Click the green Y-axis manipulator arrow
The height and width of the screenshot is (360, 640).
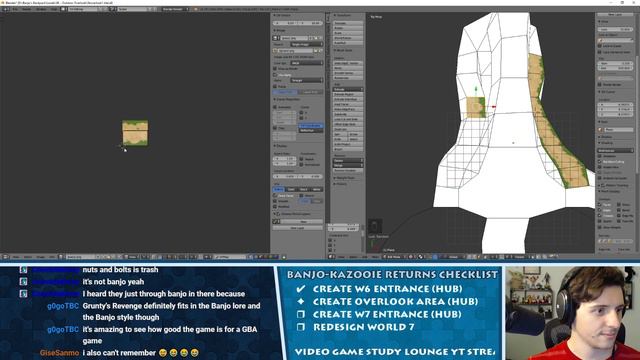point(476,89)
